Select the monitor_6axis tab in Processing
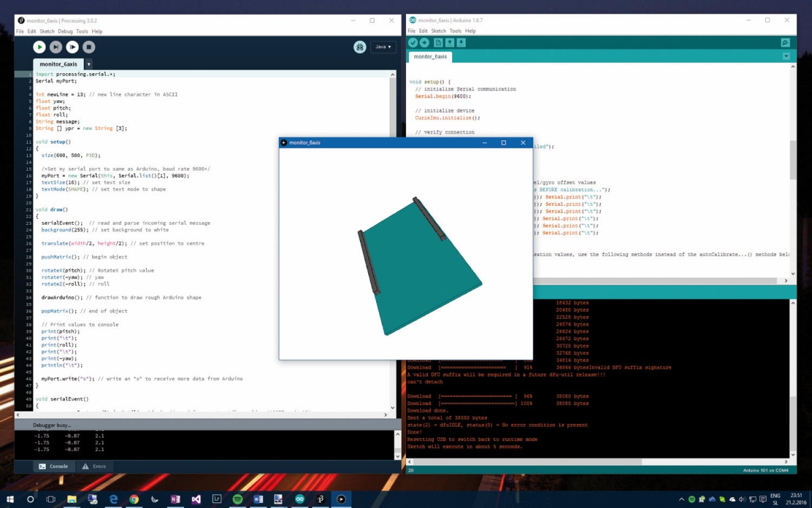The height and width of the screenshot is (508, 812). tap(58, 64)
